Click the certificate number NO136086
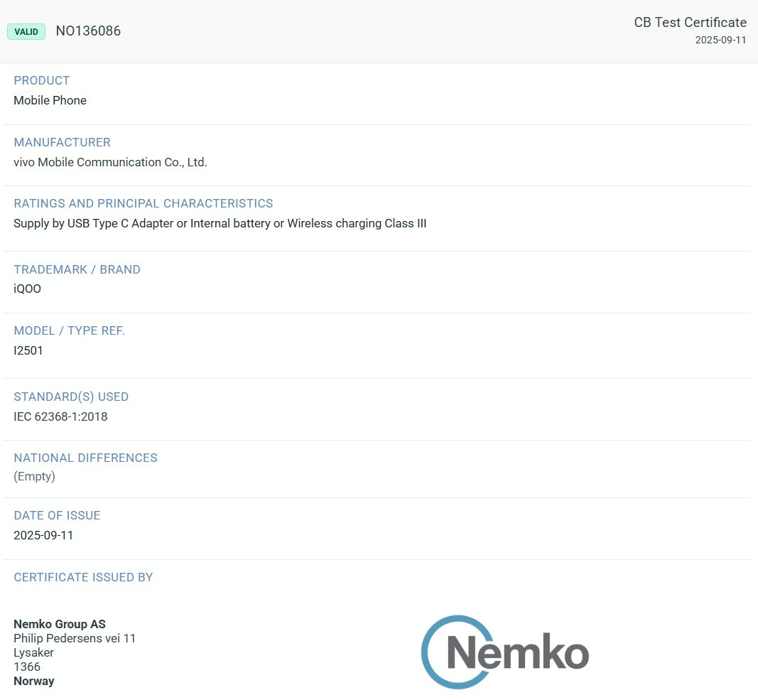758x700 pixels. (88, 31)
